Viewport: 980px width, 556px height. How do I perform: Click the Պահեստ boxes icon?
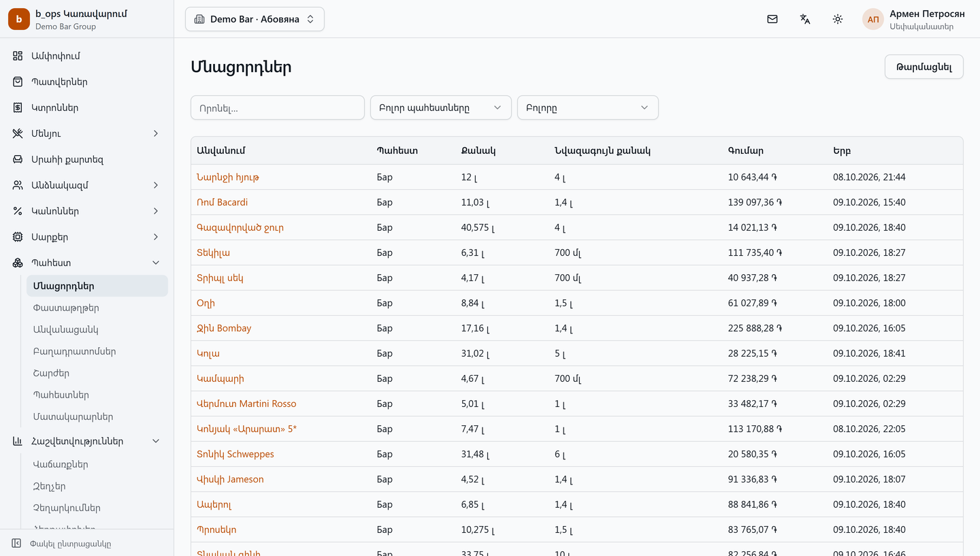(18, 263)
